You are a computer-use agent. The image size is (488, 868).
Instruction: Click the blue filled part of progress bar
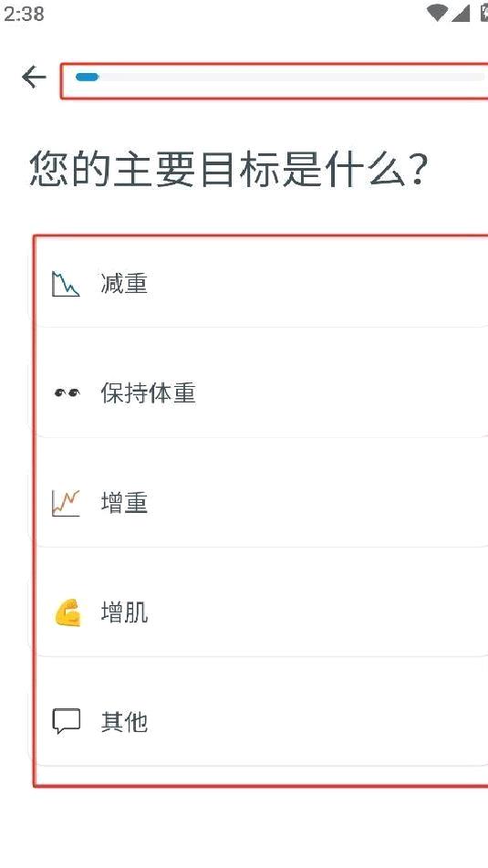87,77
